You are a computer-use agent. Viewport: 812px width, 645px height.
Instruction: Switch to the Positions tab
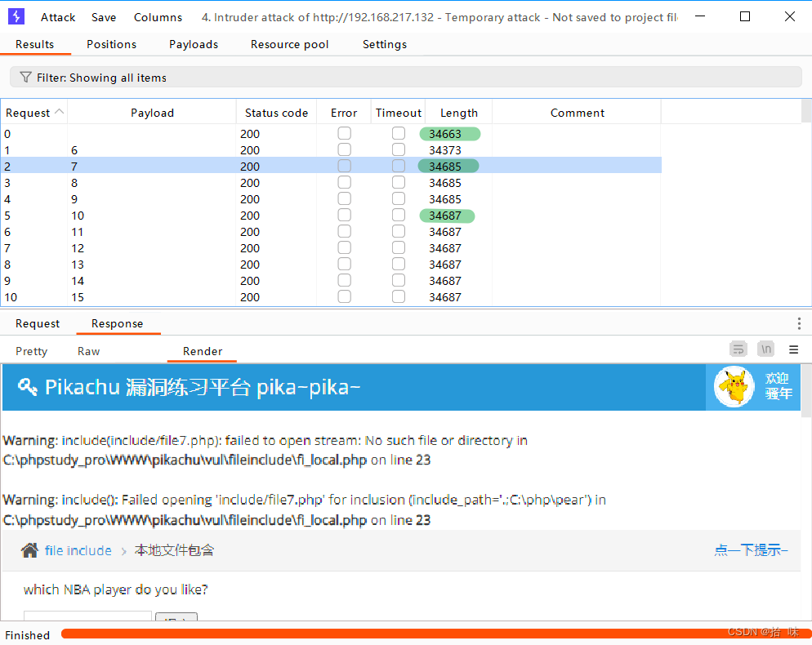(111, 44)
